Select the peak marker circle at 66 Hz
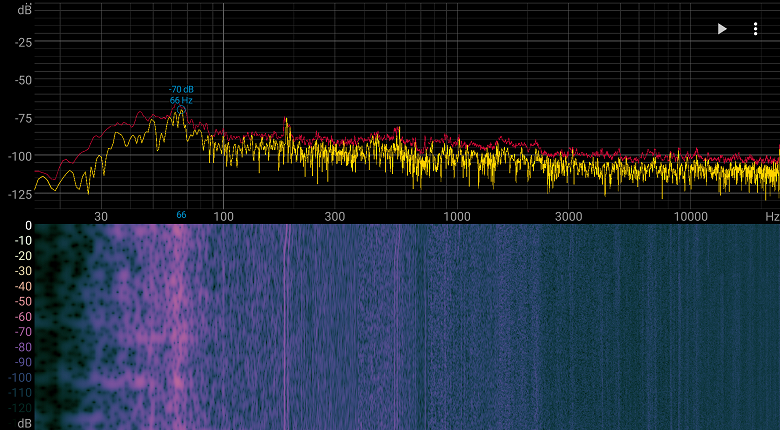 (x=181, y=110)
